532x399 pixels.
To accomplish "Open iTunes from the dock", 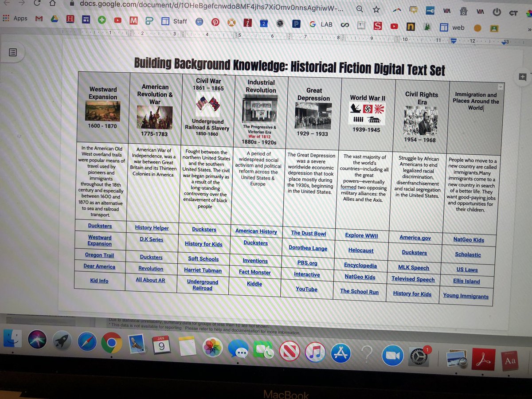I will 316,352.
